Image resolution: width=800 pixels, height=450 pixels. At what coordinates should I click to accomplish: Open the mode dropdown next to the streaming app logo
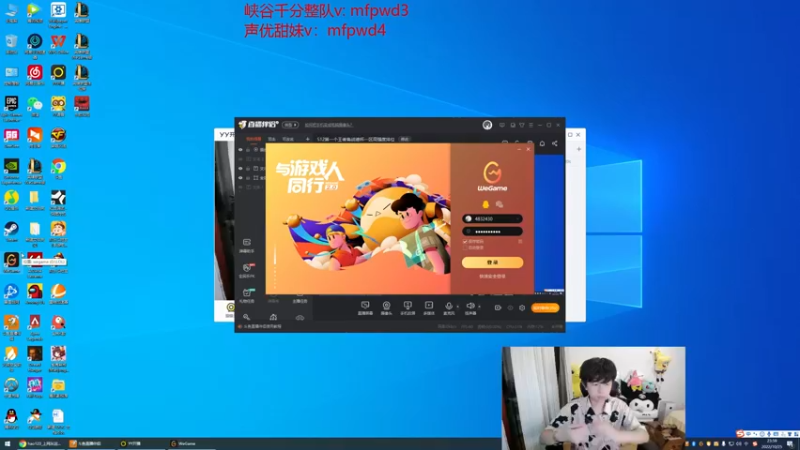coord(290,125)
